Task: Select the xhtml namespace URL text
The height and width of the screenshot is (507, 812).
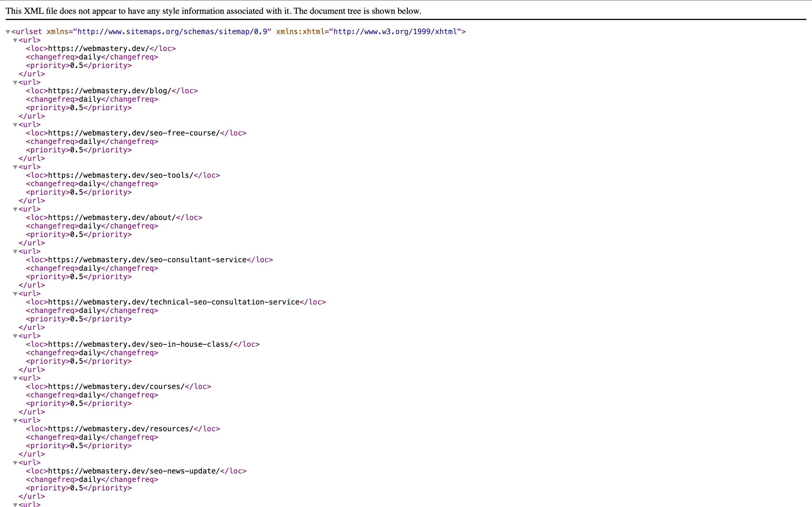Action: coord(396,32)
